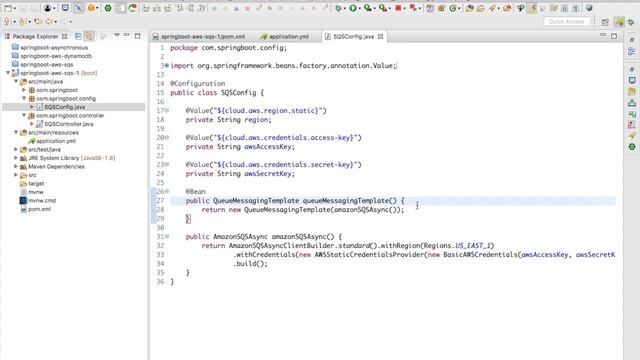Click the blue monitor toolbar icon
Viewport: 640px width, 360px height.
[65, 8]
